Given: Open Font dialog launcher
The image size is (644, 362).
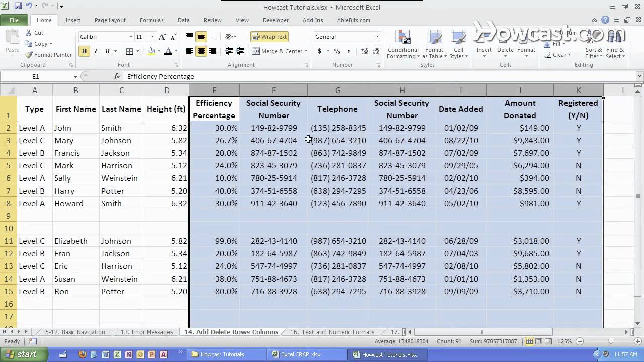Looking at the screenshot, I should (x=176, y=65).
